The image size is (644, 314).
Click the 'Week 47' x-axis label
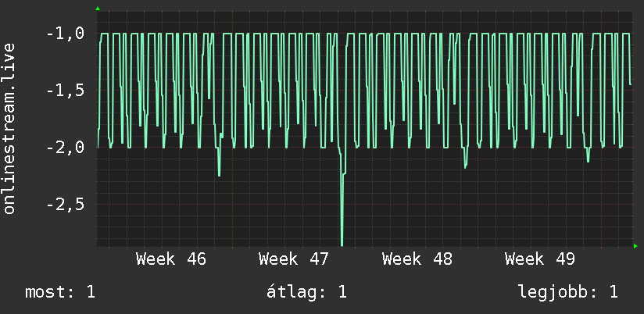294,259
